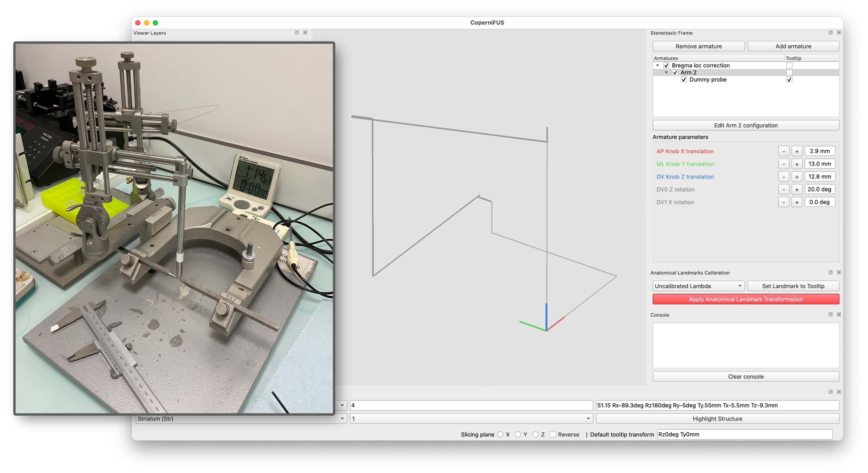The image size is (868, 473).
Task: Toggle the Reverse slicing checkbox
Action: point(553,435)
